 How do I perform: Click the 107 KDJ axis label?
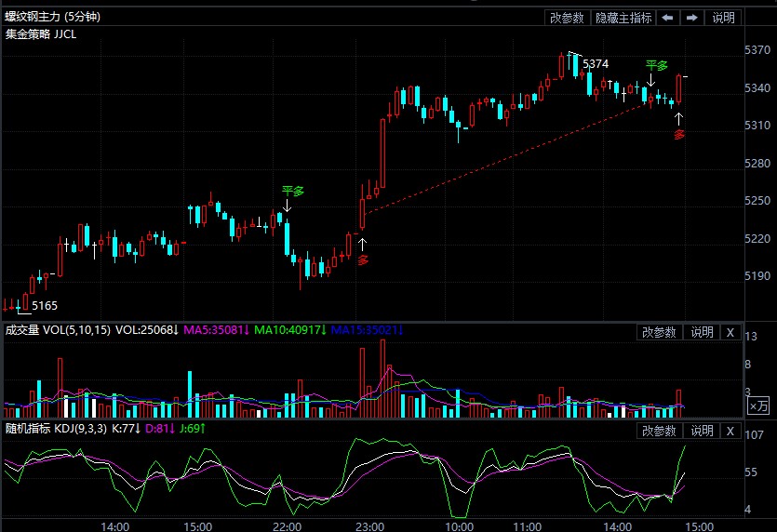click(x=755, y=435)
